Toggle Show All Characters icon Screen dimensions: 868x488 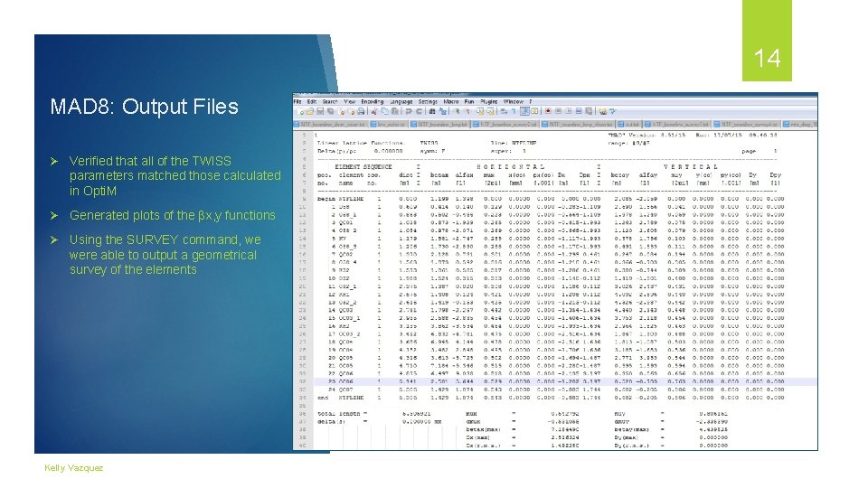[514, 111]
